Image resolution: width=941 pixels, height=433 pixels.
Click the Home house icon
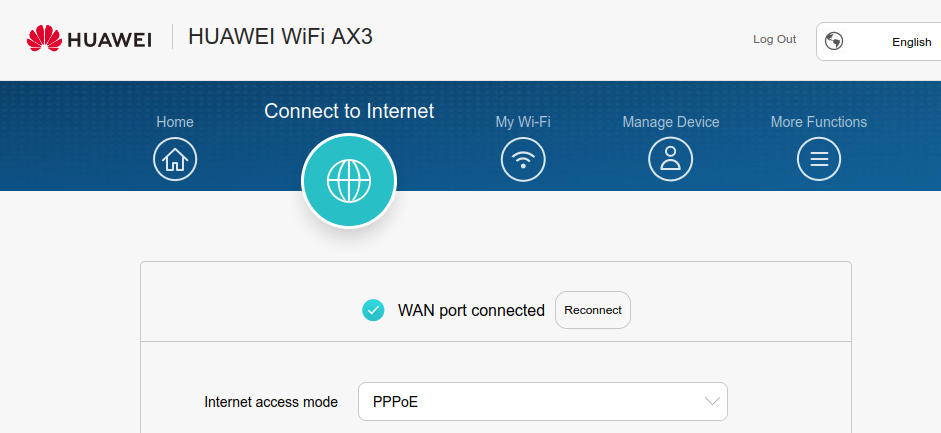[175, 159]
